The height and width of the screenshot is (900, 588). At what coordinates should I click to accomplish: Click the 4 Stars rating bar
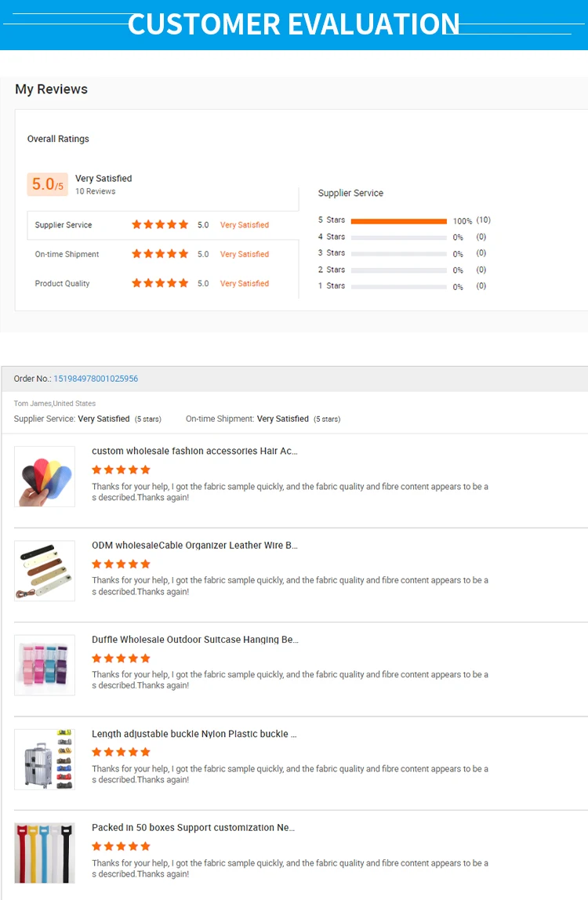pos(398,237)
